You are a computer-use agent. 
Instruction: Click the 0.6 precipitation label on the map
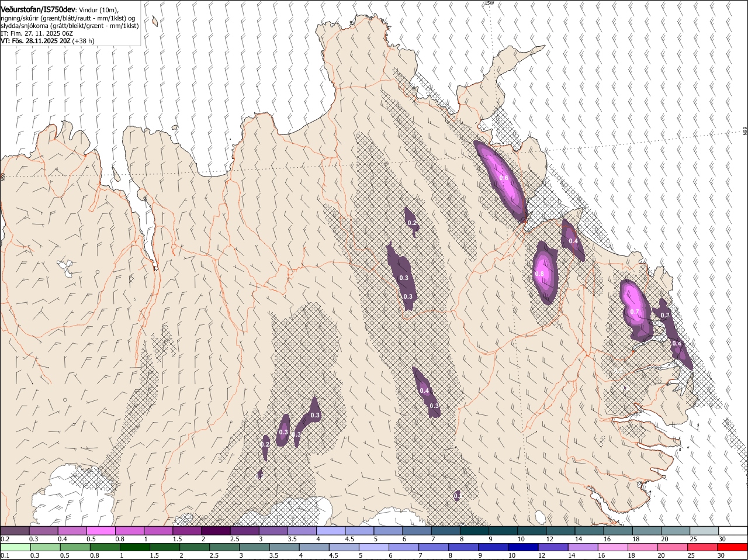pos(504,178)
